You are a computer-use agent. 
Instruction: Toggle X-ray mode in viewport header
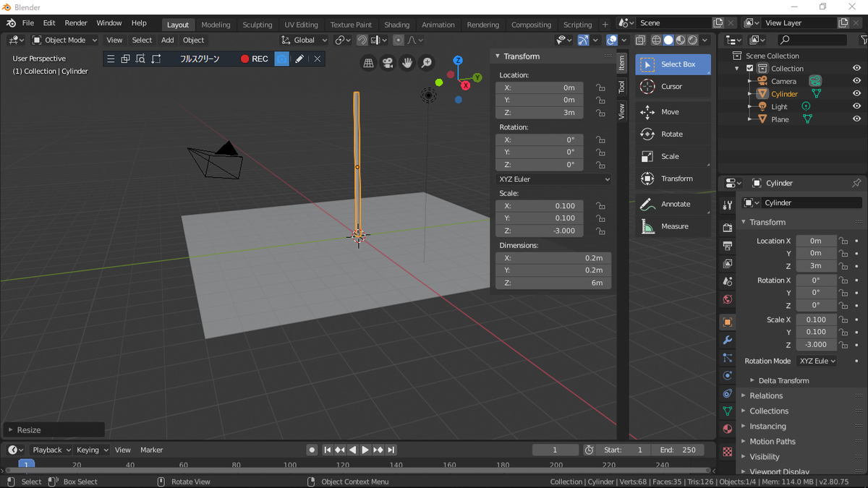[x=641, y=40]
